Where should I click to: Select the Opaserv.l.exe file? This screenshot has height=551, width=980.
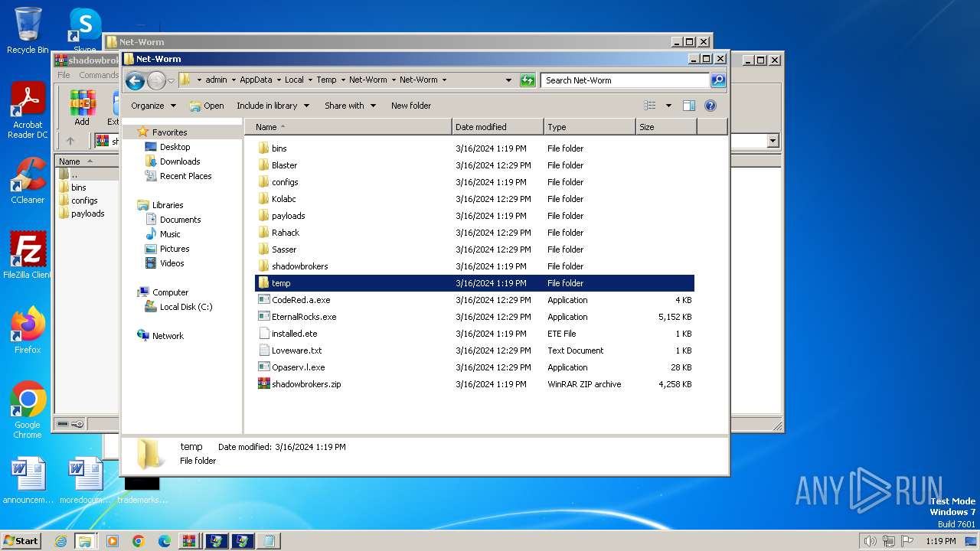[475, 367]
